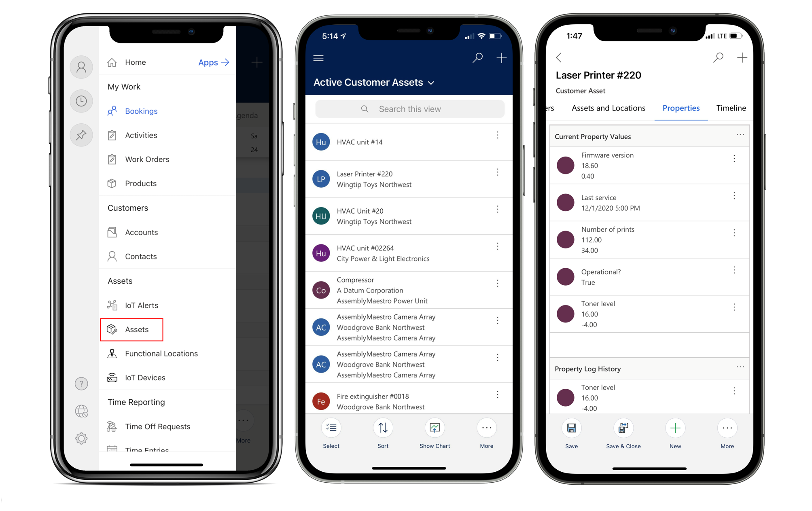The width and height of the screenshot is (812, 511).
Task: Open Functional Locations section
Action: click(x=161, y=353)
